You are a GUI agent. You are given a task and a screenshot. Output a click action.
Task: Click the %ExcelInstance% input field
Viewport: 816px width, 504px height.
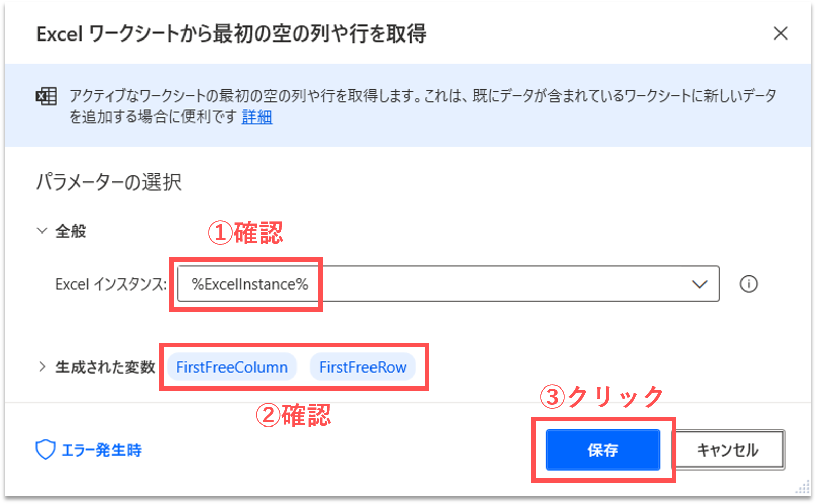tap(431, 284)
